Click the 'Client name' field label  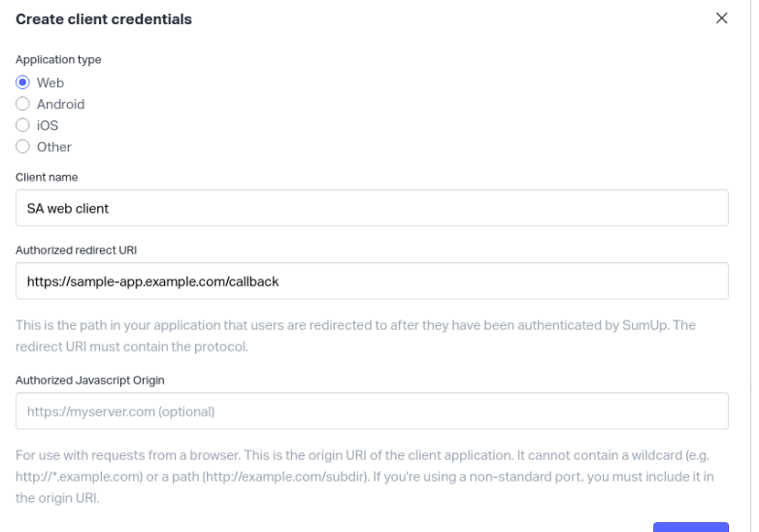point(47,177)
